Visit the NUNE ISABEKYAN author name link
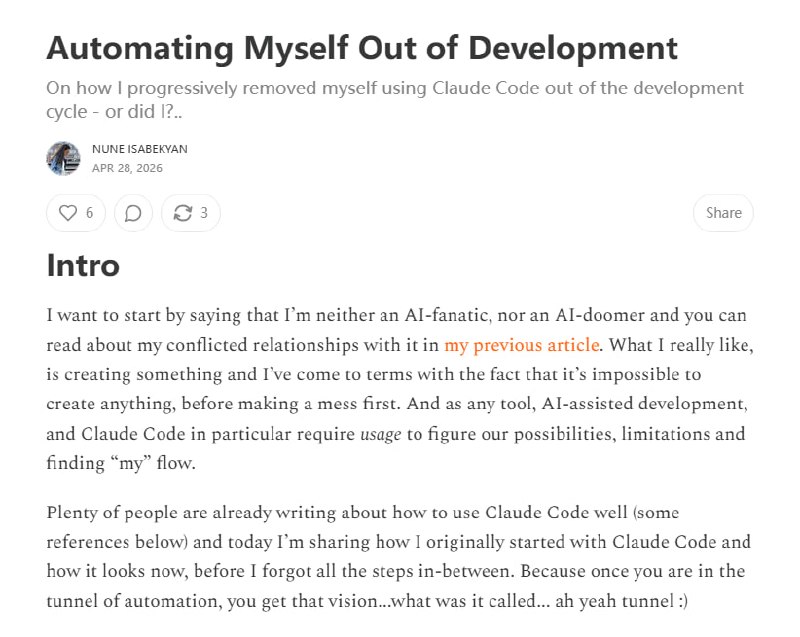The width and height of the screenshot is (800, 637). tap(140, 149)
